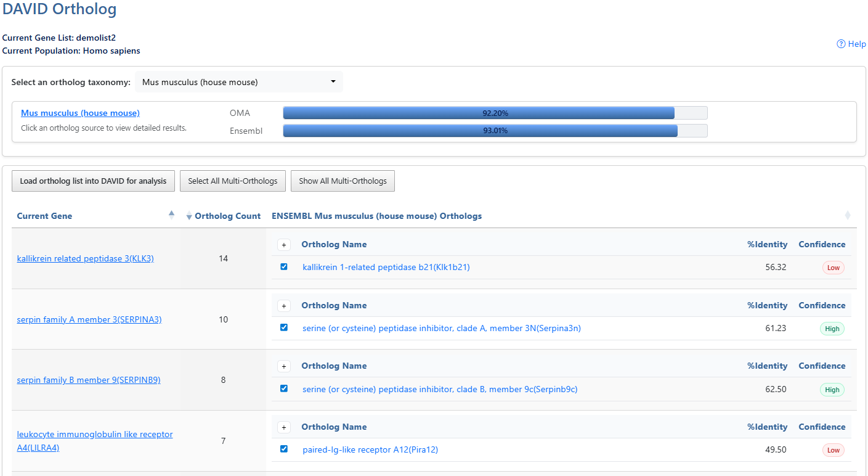Expand the ortholog list for SERPINA3
The image size is (868, 476).
284,305
